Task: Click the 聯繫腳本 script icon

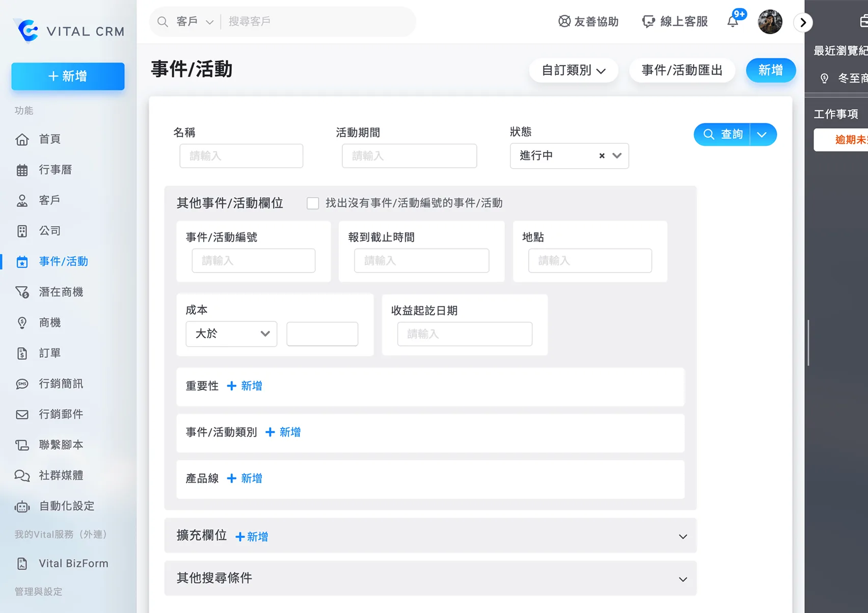Action: tap(22, 445)
